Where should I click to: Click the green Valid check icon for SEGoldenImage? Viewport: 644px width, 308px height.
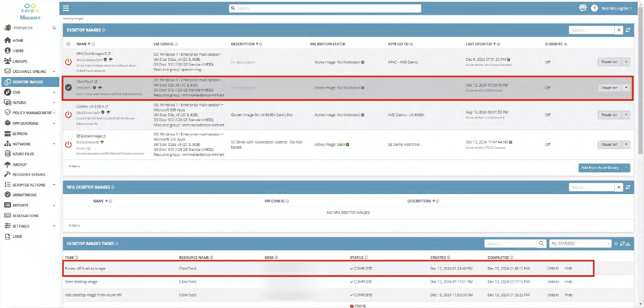click(x=348, y=145)
